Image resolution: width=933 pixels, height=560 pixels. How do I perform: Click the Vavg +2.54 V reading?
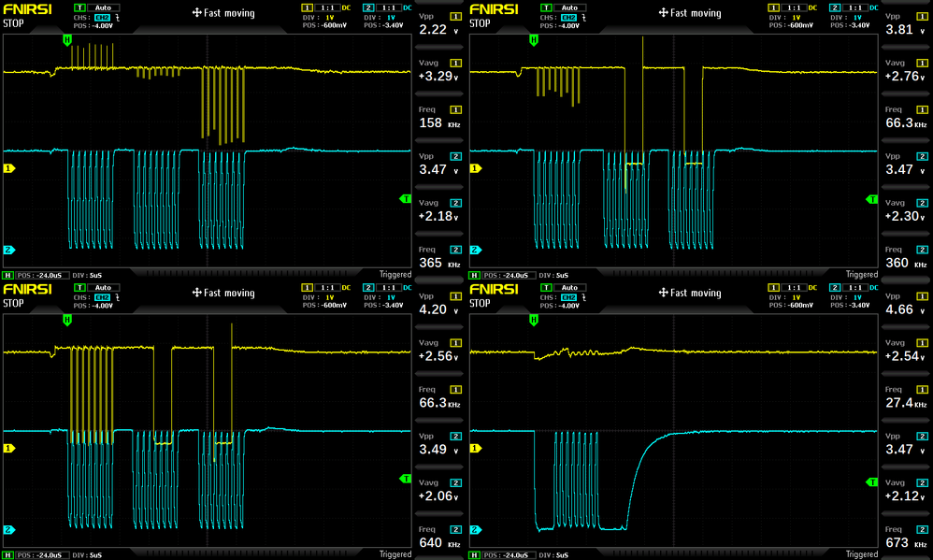(x=906, y=351)
